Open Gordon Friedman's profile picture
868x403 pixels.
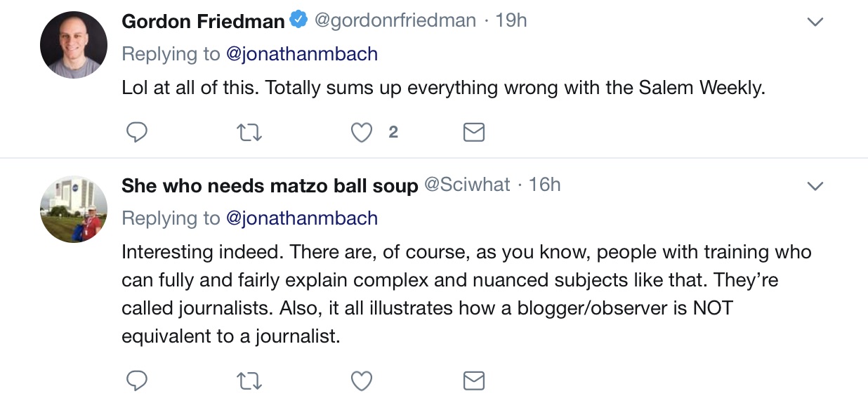click(x=74, y=44)
